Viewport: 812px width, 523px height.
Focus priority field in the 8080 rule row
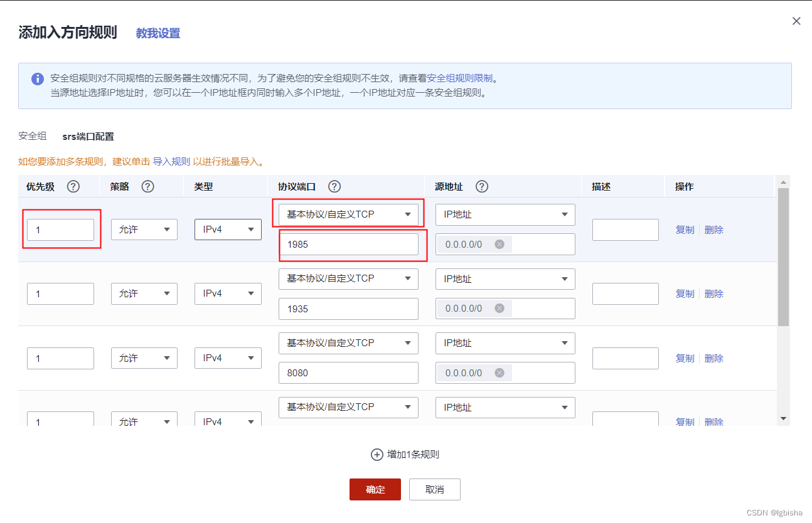coord(60,358)
